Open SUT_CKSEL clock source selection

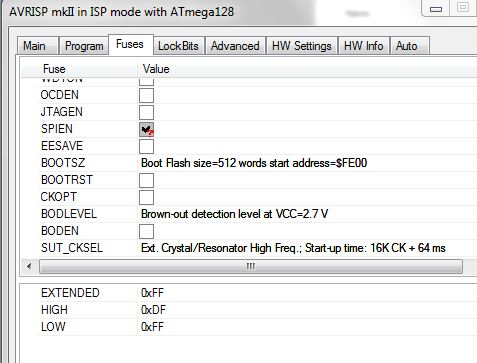coord(293,248)
